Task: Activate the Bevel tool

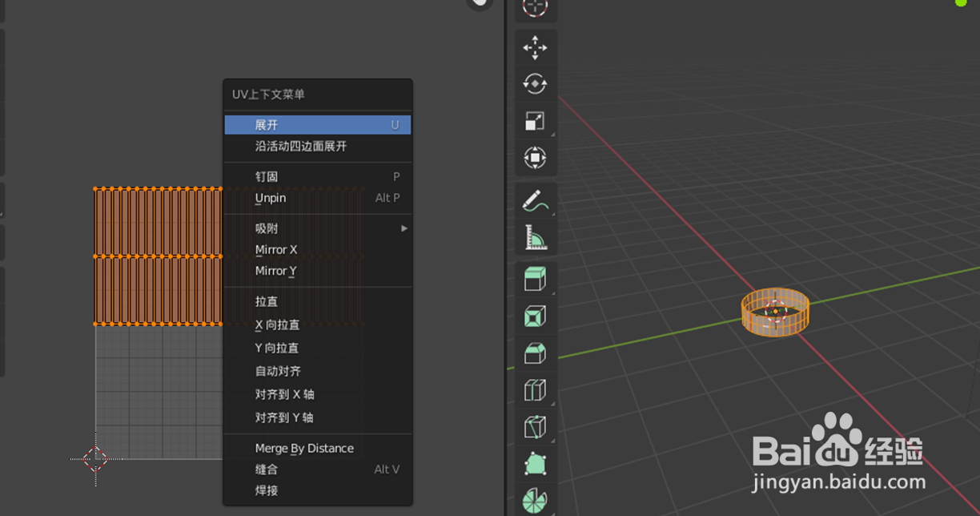Action: [535, 353]
